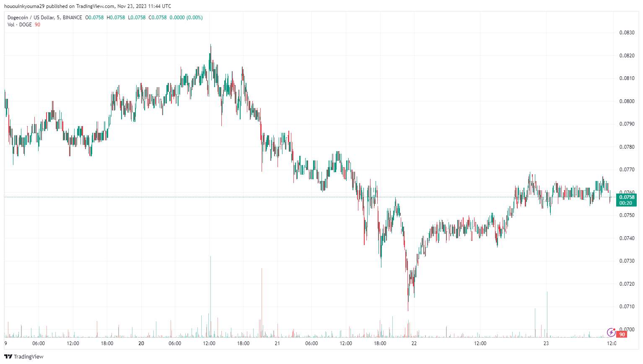Click the candle countdown timer 00:20
Screen dimensions: 643x364
626,203
